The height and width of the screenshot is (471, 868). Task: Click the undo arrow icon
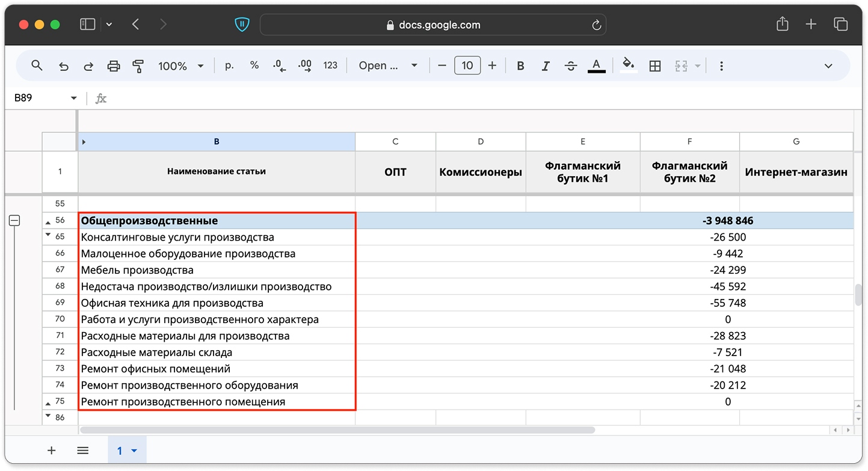pos(63,66)
